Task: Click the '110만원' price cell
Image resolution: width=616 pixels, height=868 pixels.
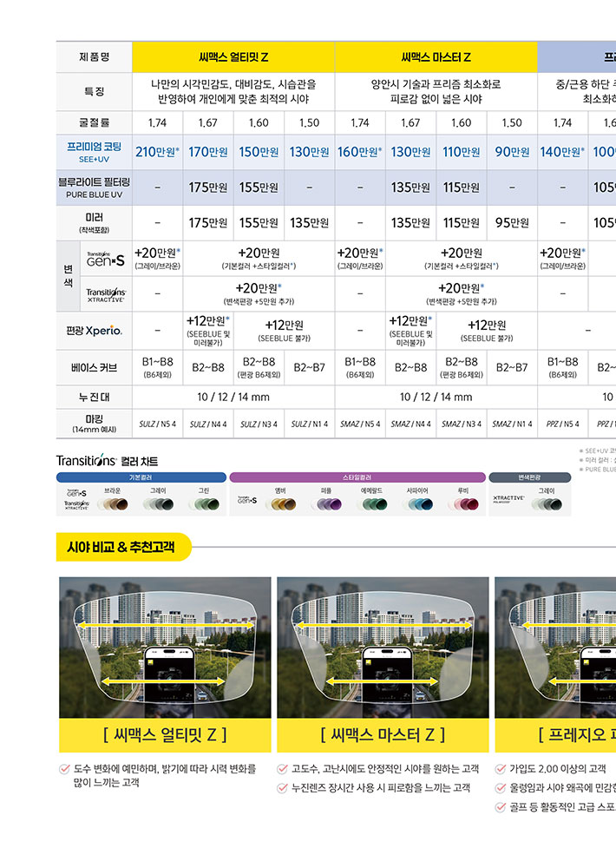Action: tap(462, 152)
